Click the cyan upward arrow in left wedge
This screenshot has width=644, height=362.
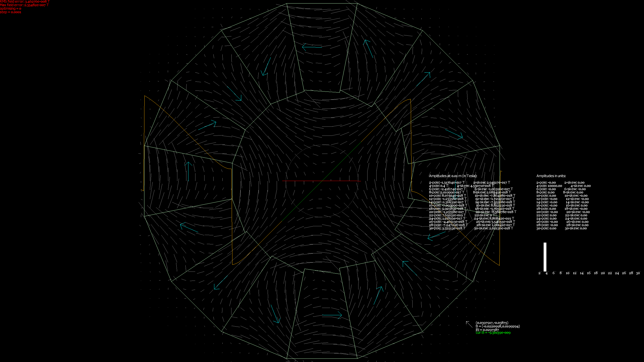coord(188,171)
